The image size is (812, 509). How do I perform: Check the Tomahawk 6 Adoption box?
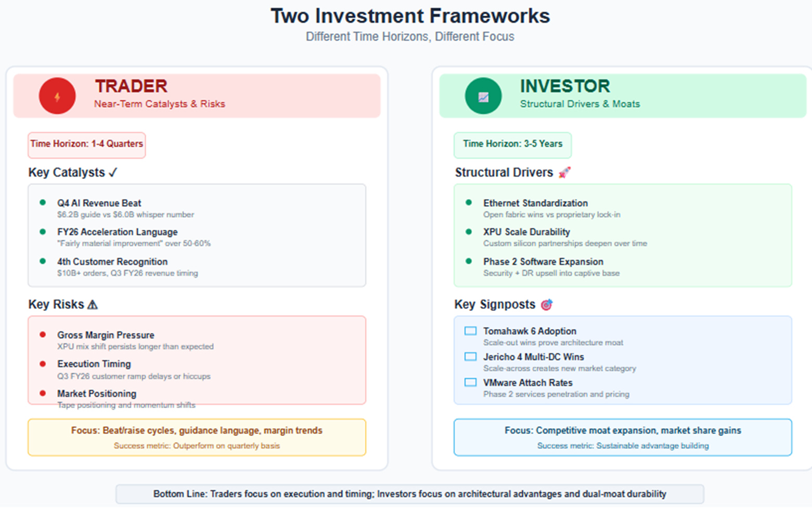pyautogui.click(x=470, y=331)
